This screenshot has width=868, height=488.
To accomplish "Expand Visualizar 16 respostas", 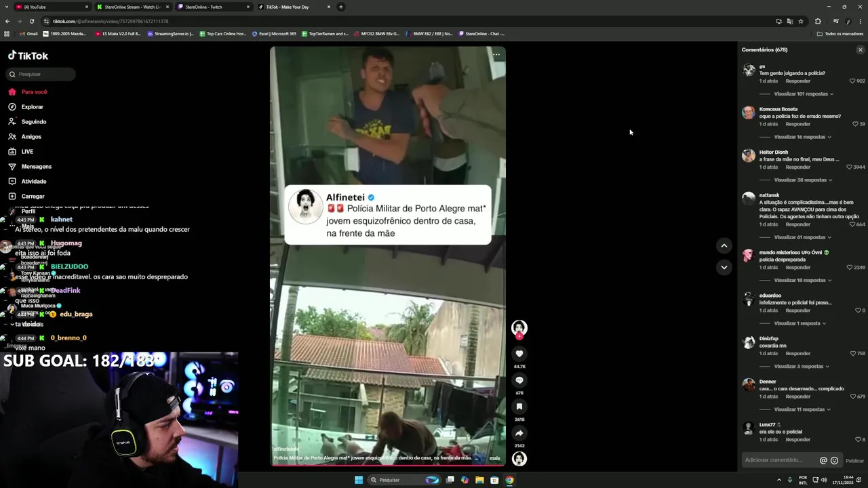I will pos(802,137).
